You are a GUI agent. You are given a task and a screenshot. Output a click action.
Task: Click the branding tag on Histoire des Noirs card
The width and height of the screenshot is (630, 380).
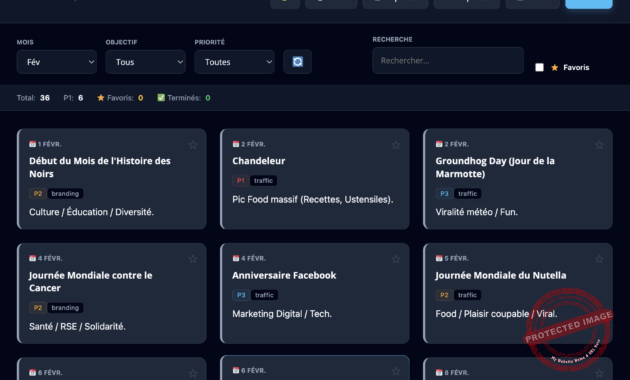pos(65,194)
